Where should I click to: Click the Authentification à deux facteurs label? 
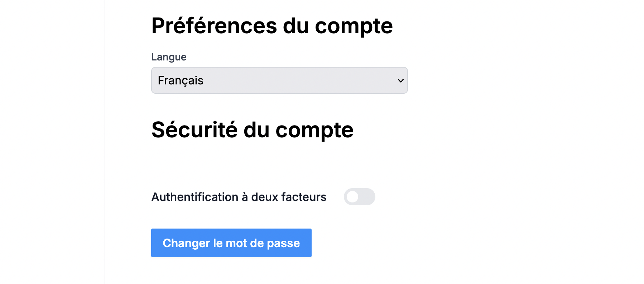pos(239,197)
